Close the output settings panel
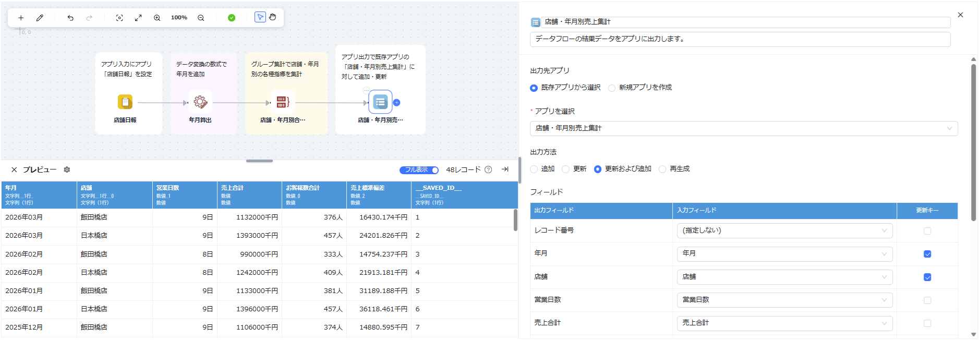Image resolution: width=980 pixels, height=340 pixels. point(960,15)
